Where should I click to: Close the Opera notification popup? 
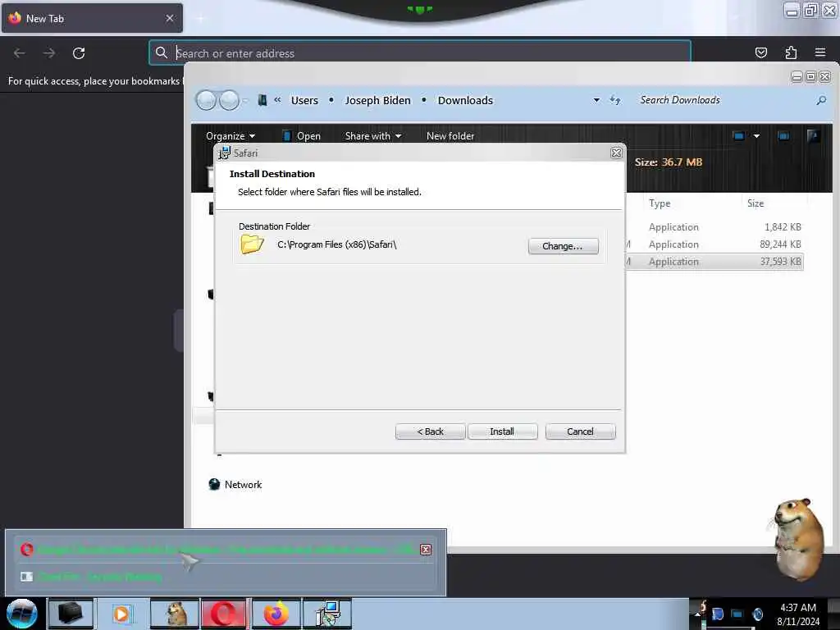pyautogui.click(x=426, y=550)
